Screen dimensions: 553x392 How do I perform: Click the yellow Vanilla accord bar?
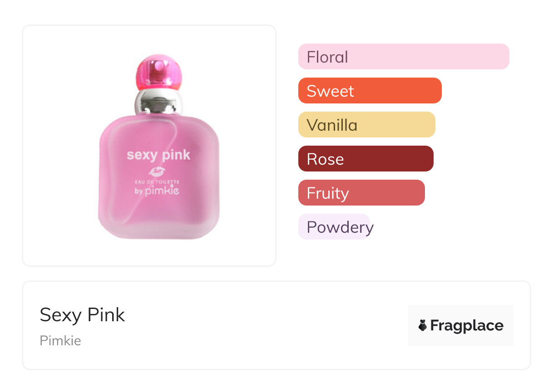(366, 125)
